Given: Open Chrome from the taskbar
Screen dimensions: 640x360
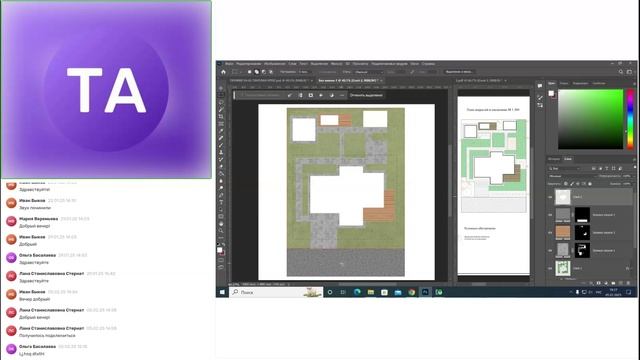Looking at the screenshot, I should click(411, 292).
